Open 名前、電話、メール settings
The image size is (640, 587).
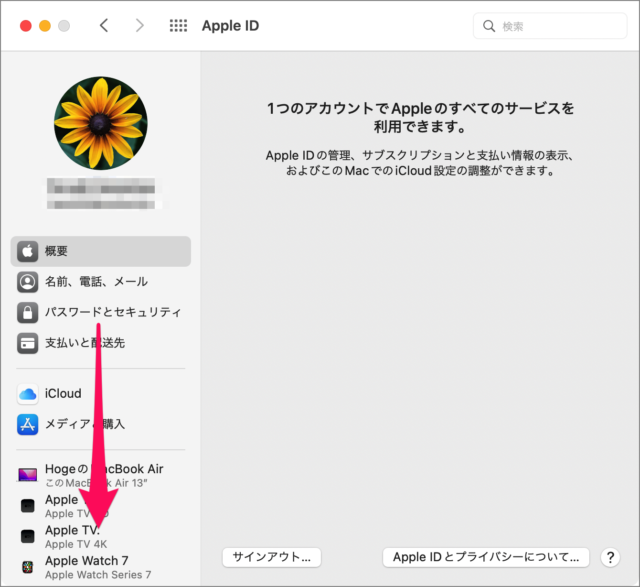96,282
